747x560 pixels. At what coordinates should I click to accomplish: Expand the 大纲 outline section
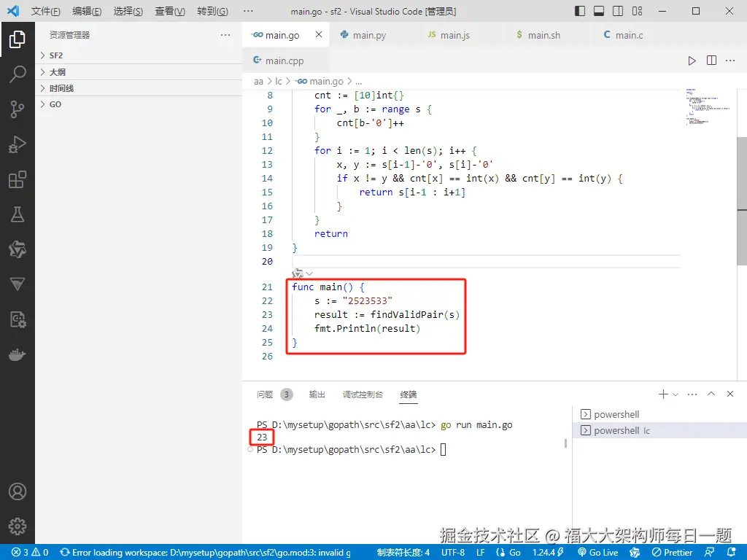coord(139,72)
